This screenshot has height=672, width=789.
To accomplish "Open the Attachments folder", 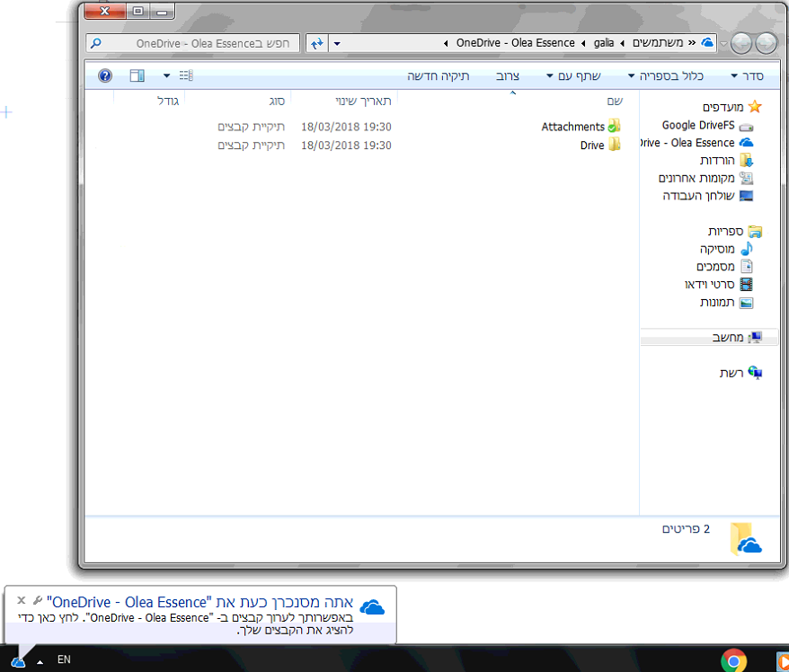I will 575,127.
